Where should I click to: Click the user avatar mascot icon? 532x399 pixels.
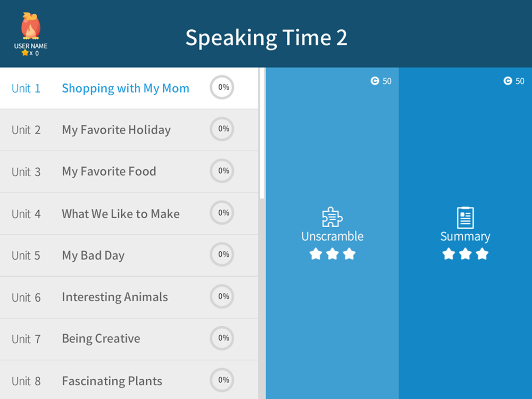(30, 26)
